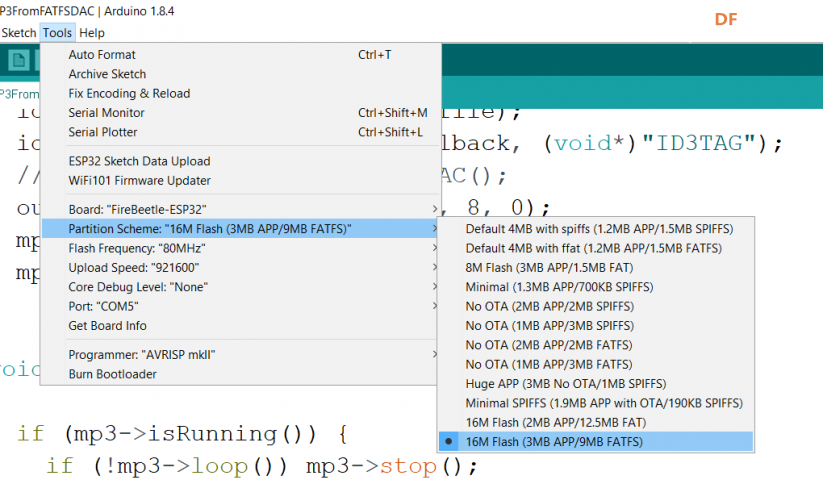Open the Tools menu

click(x=57, y=33)
